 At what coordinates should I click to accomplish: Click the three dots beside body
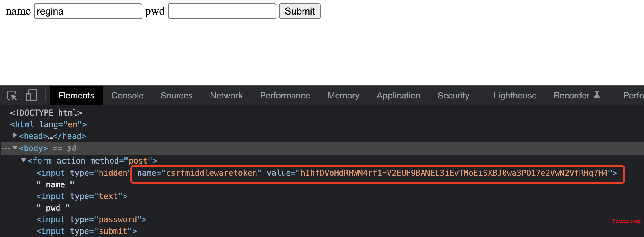click(x=6, y=148)
